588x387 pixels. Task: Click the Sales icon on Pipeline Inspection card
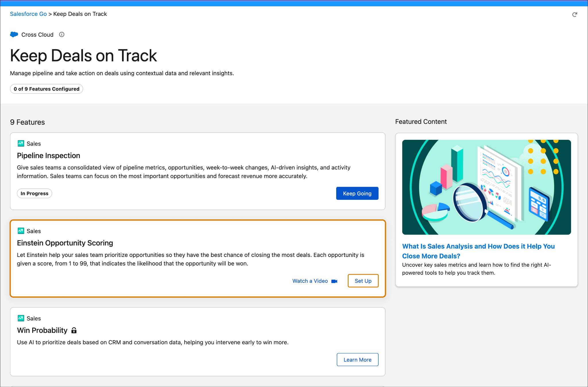21,143
